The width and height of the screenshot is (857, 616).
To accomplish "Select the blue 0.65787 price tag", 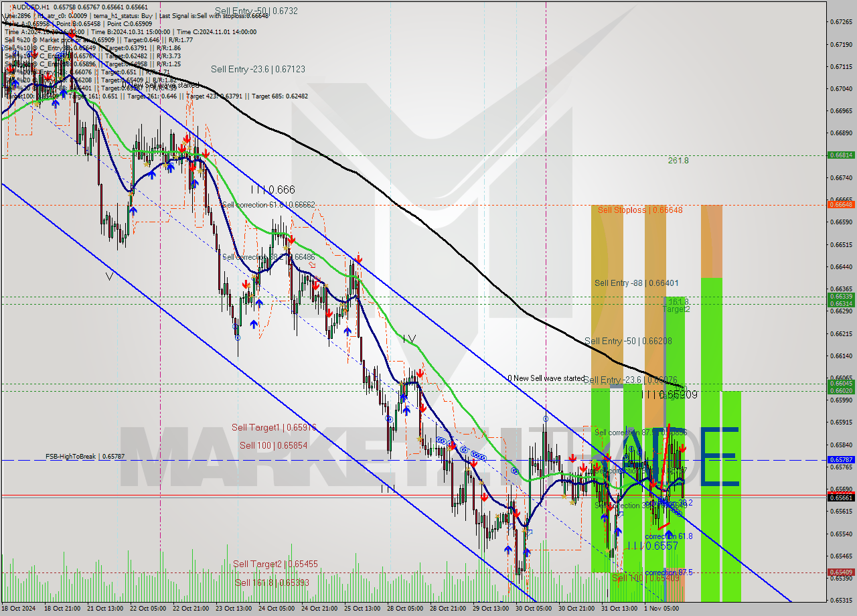I will (x=840, y=460).
